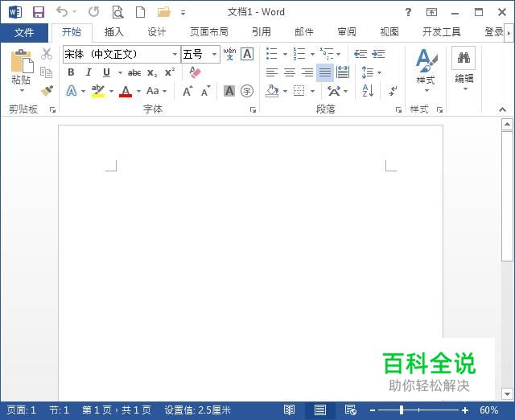The width and height of the screenshot is (515, 420).
Task: Select the Format Painter brush
Action: (47, 91)
